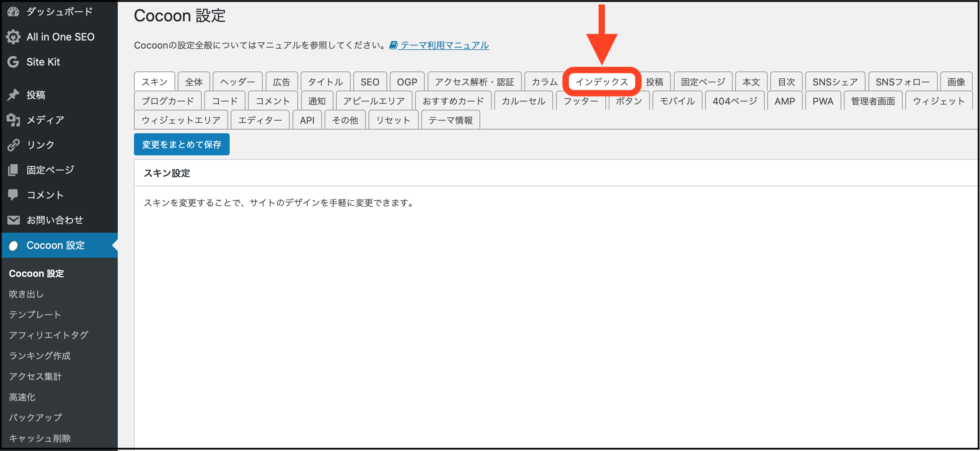Open キャッシュ削除 submenu item

point(40,438)
